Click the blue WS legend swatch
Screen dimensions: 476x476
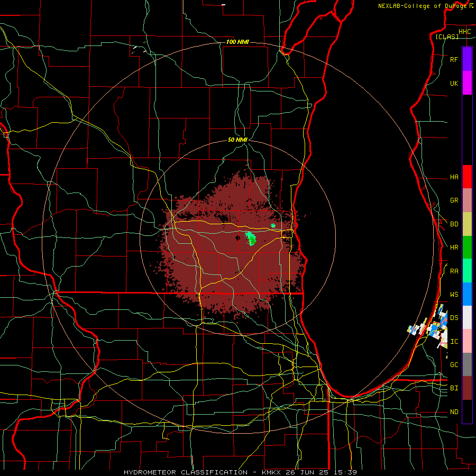[467, 294]
